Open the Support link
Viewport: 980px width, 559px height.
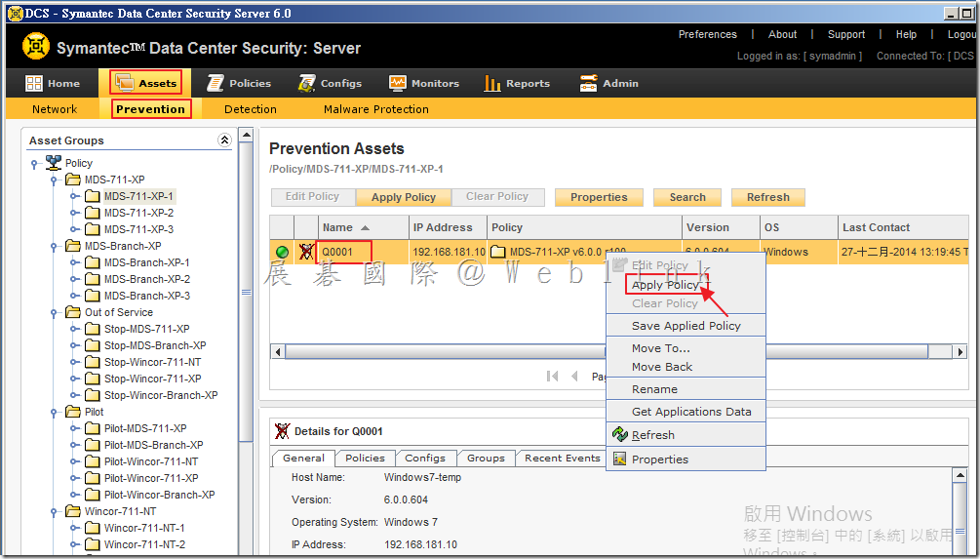(x=846, y=34)
